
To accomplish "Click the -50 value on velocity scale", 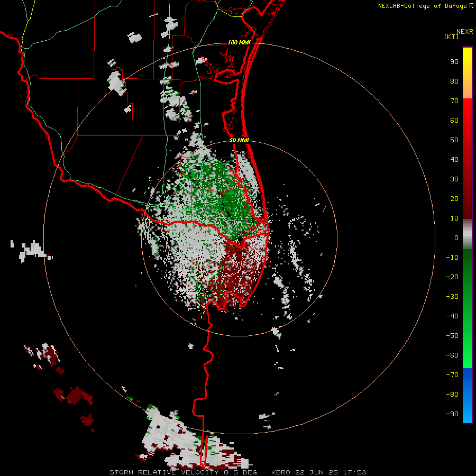I will [452, 336].
